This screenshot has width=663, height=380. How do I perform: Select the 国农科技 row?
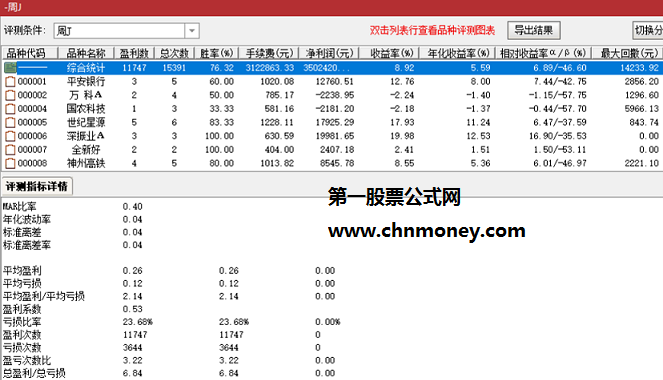click(x=332, y=109)
